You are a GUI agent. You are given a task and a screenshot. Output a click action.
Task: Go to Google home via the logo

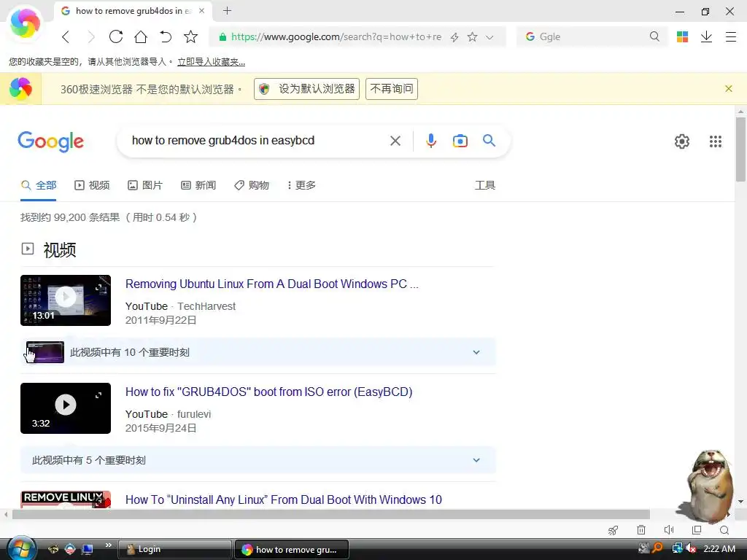[50, 141]
